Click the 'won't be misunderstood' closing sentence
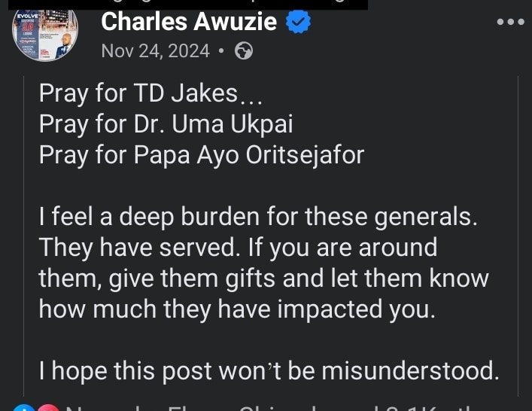 269,370
